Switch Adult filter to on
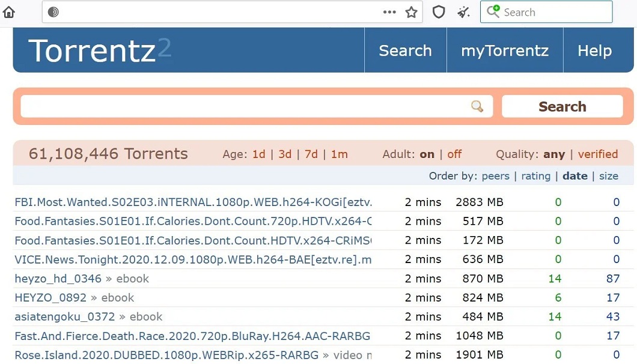This screenshot has height=364, width=637. [427, 154]
